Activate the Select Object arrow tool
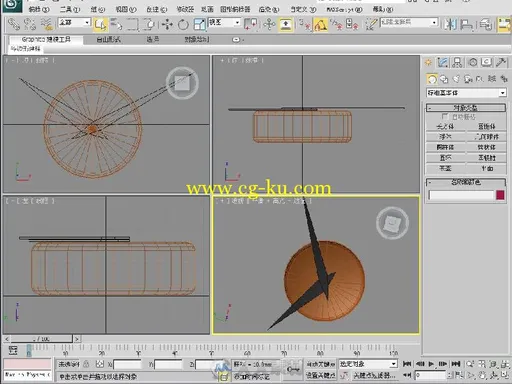 [x=100, y=24]
